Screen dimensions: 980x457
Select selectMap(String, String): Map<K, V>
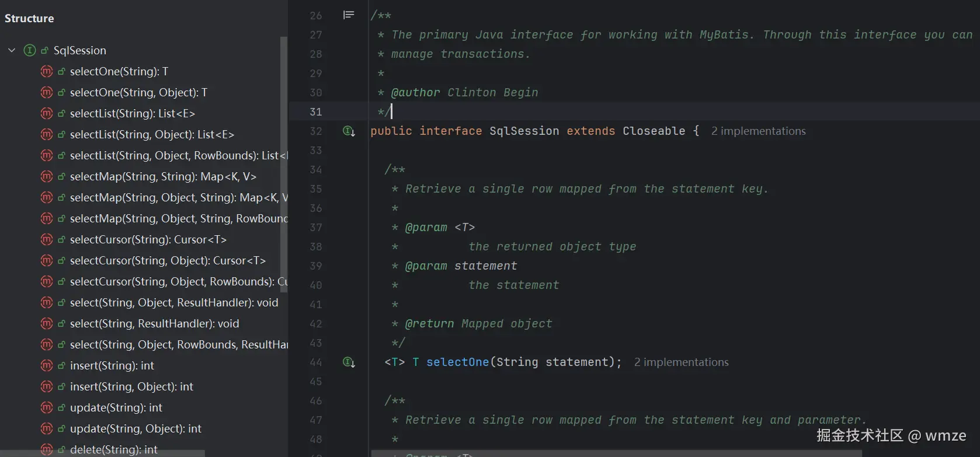pos(163,176)
